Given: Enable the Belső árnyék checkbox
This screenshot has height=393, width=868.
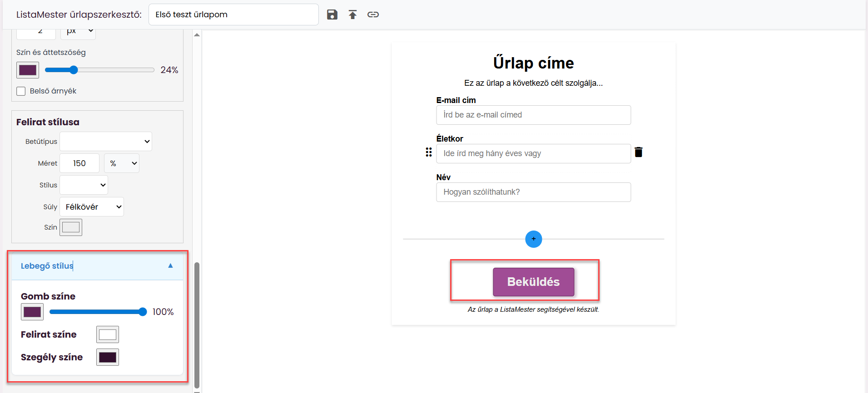Looking at the screenshot, I should [21, 91].
